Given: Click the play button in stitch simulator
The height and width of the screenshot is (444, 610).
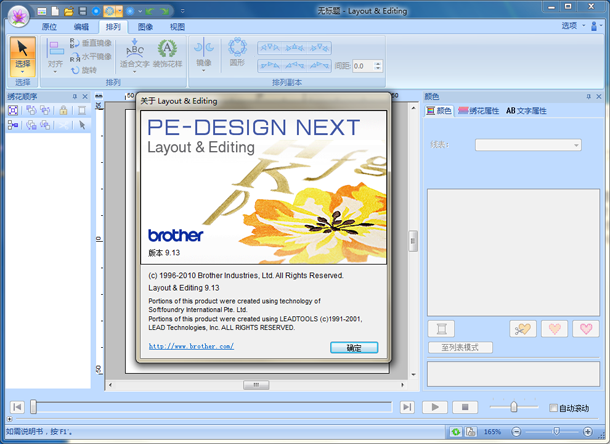Looking at the screenshot, I should coord(435,407).
